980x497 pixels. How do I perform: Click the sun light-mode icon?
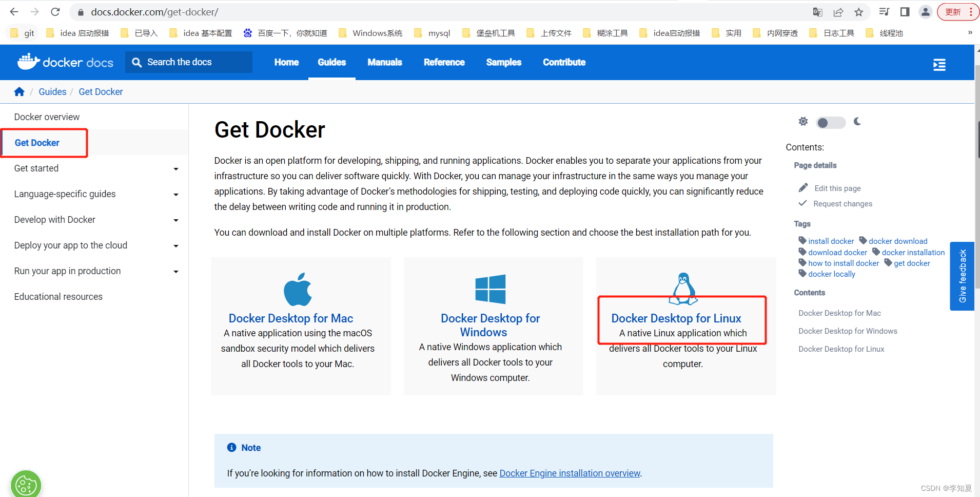tap(803, 121)
